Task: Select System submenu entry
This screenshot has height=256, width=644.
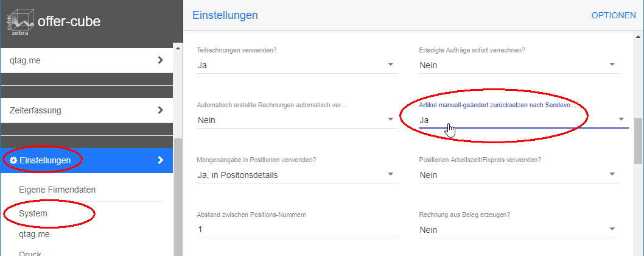Action: click(x=33, y=214)
